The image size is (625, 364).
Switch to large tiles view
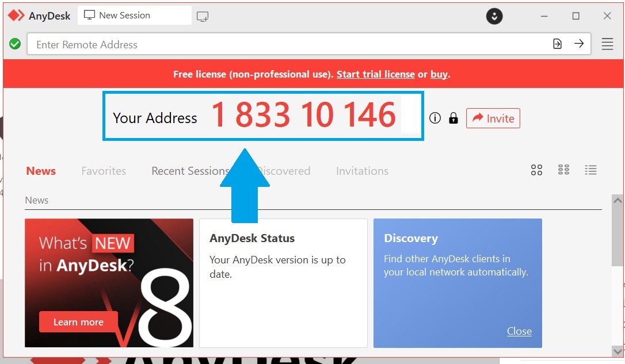pyautogui.click(x=536, y=170)
